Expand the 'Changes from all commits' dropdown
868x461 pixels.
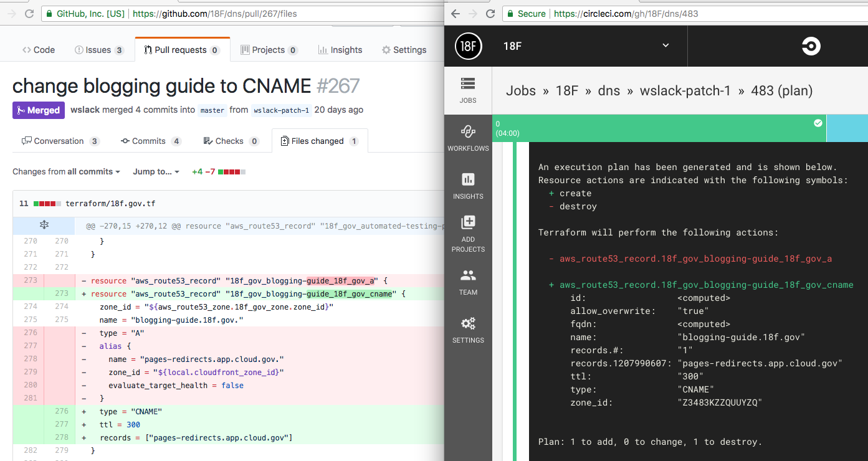tap(67, 172)
